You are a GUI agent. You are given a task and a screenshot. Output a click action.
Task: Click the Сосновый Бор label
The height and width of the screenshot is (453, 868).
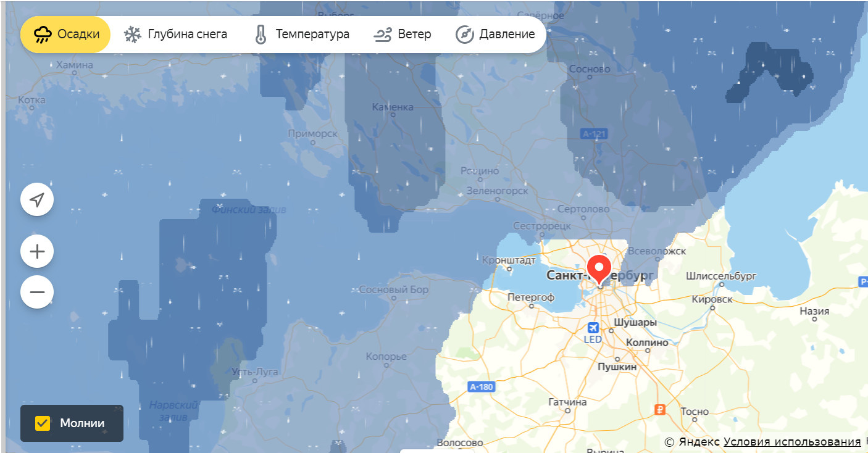click(x=393, y=289)
